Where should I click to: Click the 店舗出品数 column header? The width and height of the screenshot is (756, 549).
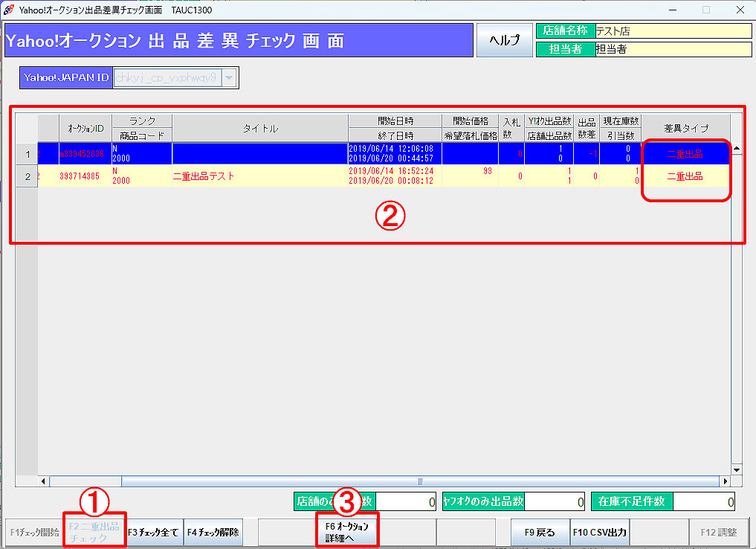[x=549, y=135]
